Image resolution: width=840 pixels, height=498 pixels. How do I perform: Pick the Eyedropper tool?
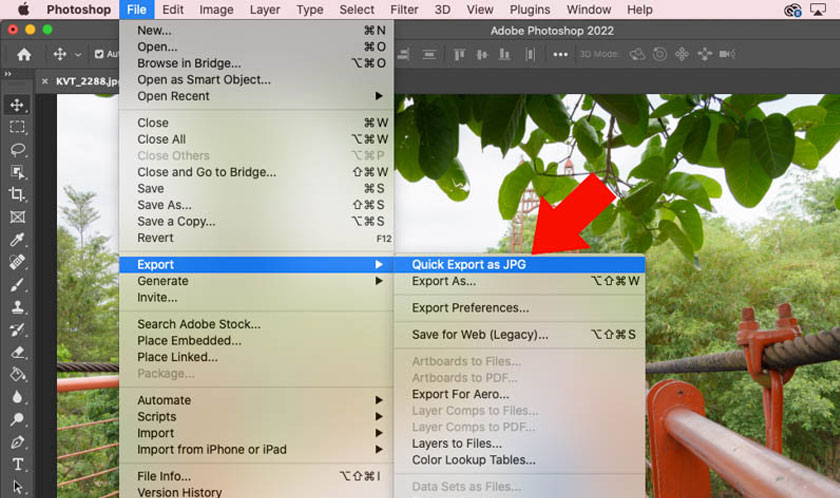click(x=18, y=239)
